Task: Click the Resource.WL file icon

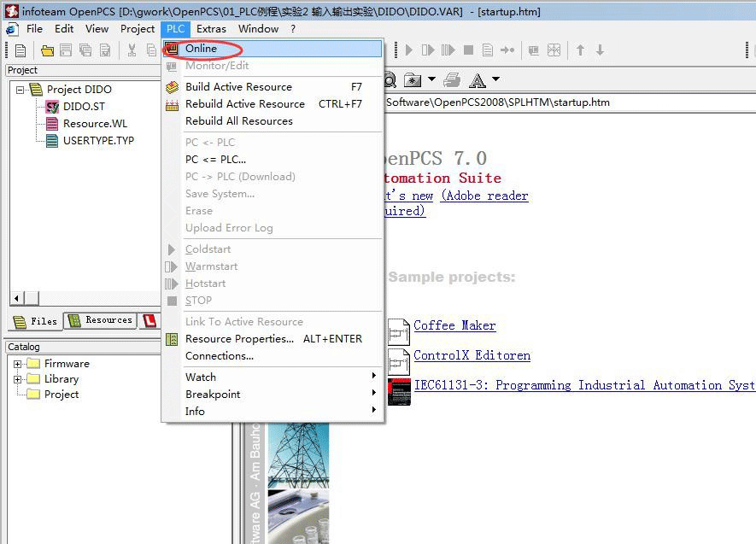Action: pos(50,124)
